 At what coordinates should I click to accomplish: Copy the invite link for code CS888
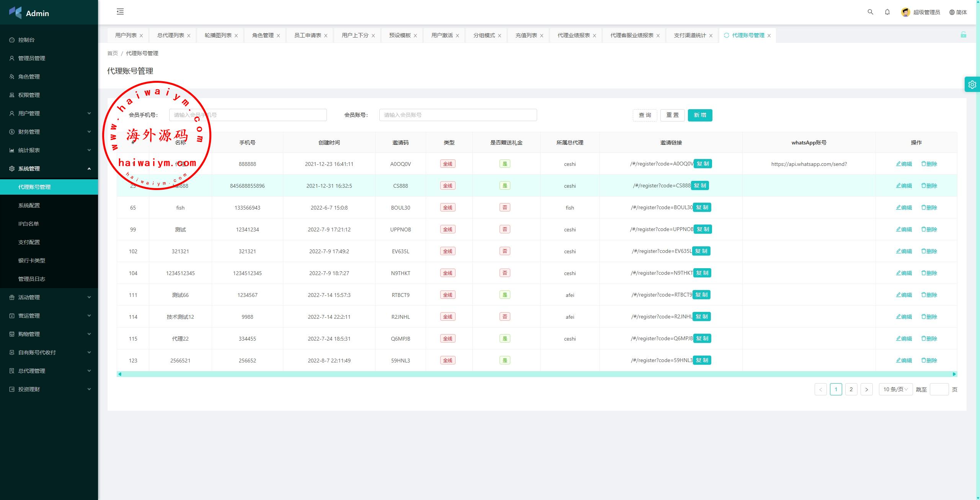pyautogui.click(x=700, y=186)
